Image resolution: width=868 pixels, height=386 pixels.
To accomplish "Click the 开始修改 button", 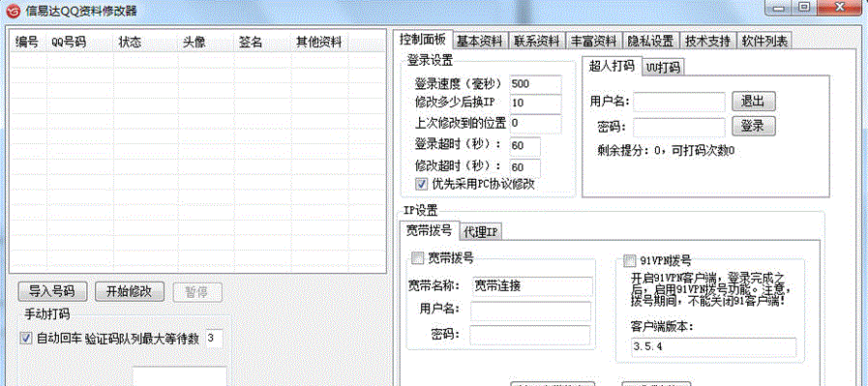I will tap(129, 291).
